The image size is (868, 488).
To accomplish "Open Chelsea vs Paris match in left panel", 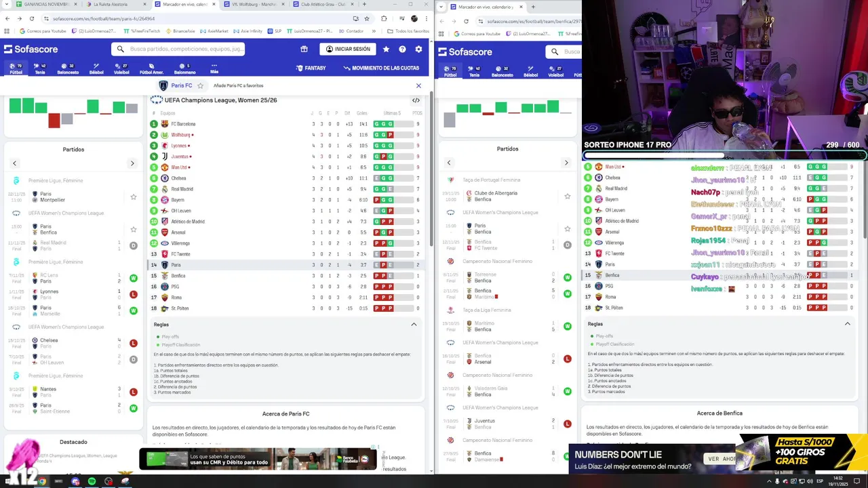I will [x=73, y=343].
